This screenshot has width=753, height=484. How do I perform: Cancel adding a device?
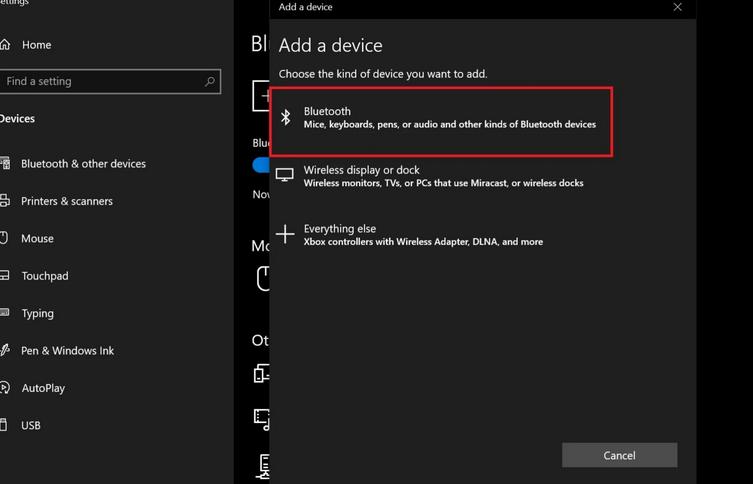click(619, 455)
